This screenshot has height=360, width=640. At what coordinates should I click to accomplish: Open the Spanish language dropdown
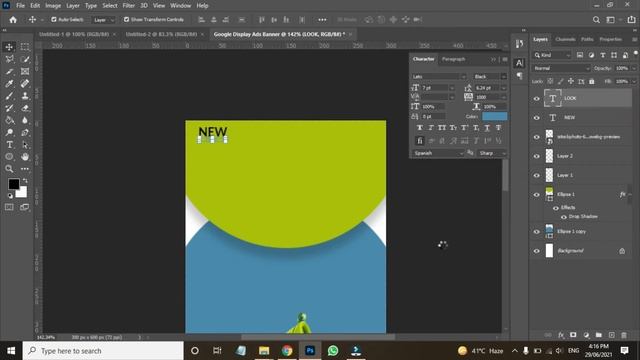pyautogui.click(x=438, y=153)
